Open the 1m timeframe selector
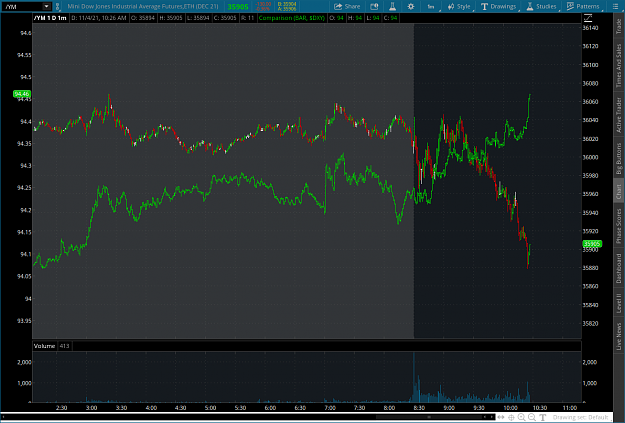Screen dimensions: 625x423 tap(431, 6)
